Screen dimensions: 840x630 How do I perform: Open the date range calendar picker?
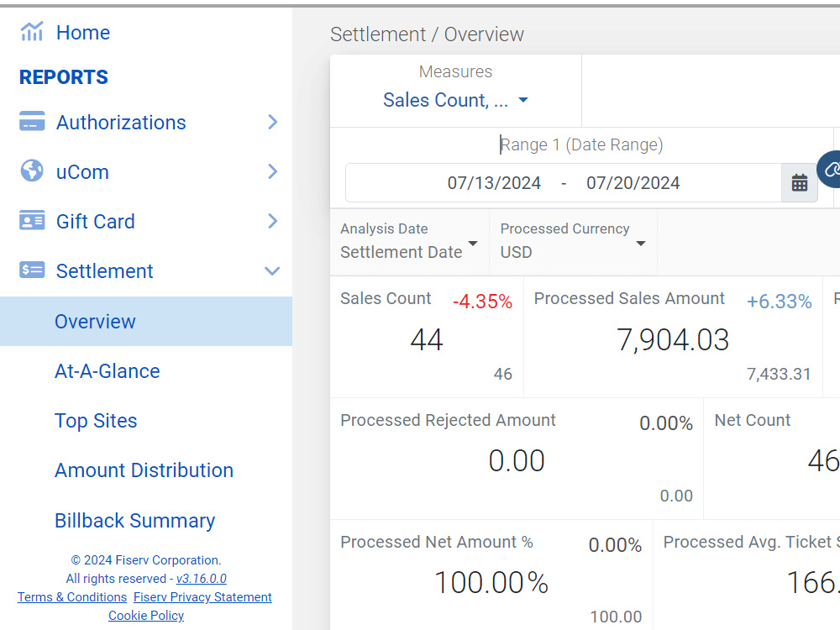click(x=800, y=182)
